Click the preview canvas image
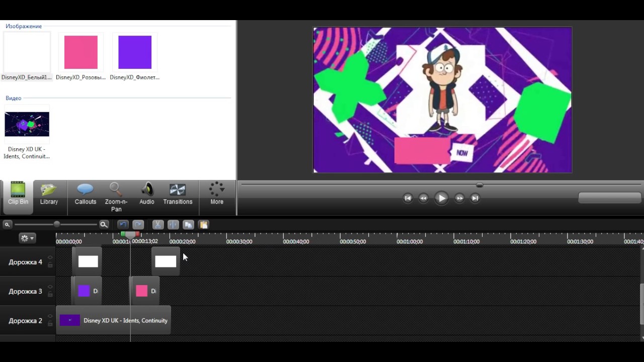Viewport: 644px width, 362px height. 442,100
